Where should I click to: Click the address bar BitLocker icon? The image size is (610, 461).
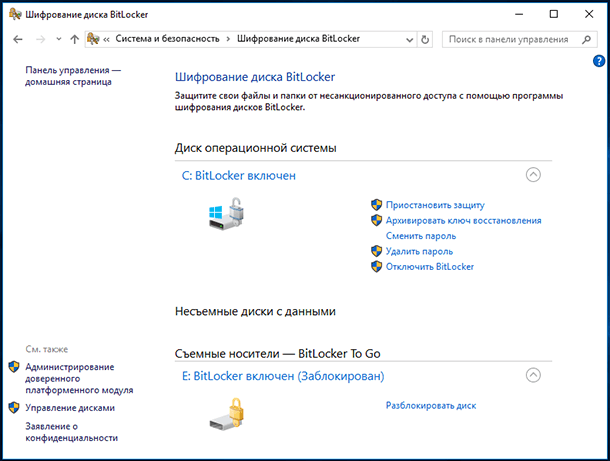(93, 39)
